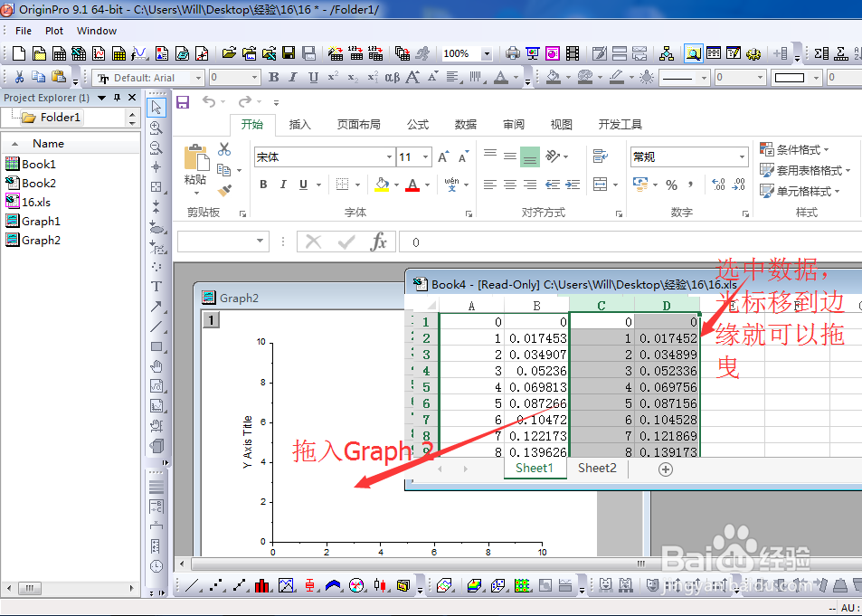Click column C header in Book4
The height and width of the screenshot is (616, 862).
[x=602, y=306]
